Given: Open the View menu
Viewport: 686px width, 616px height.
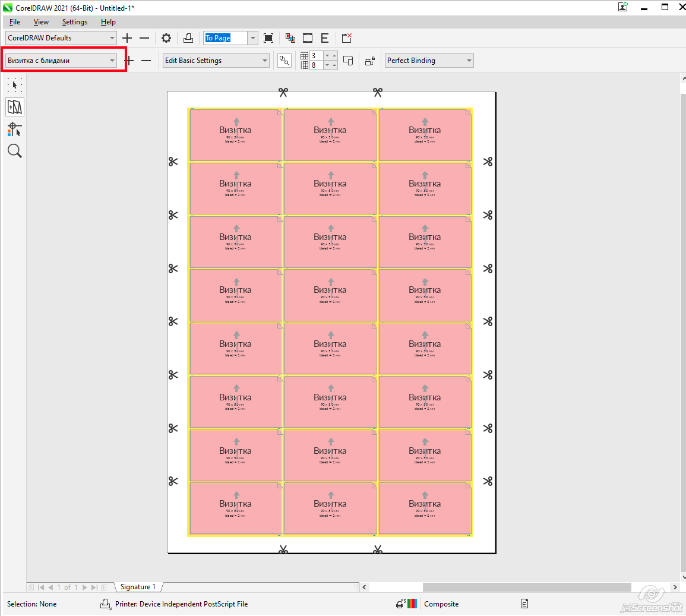Looking at the screenshot, I should (x=41, y=22).
